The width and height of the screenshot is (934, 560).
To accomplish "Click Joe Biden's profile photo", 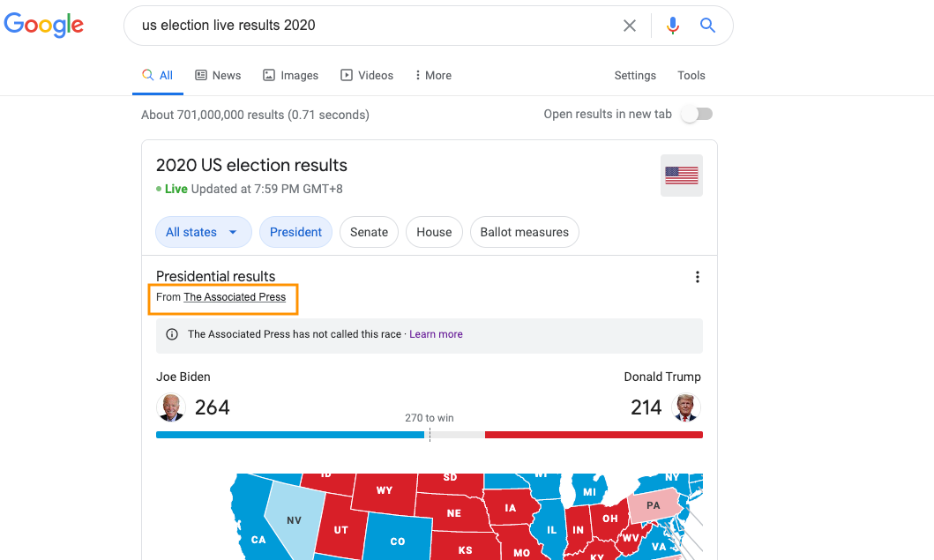I will point(170,407).
